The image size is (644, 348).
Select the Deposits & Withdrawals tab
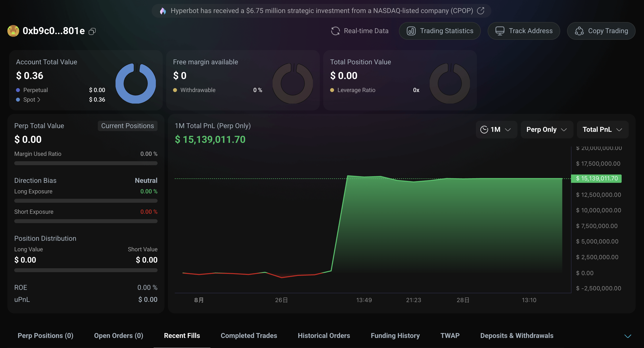(x=516, y=335)
